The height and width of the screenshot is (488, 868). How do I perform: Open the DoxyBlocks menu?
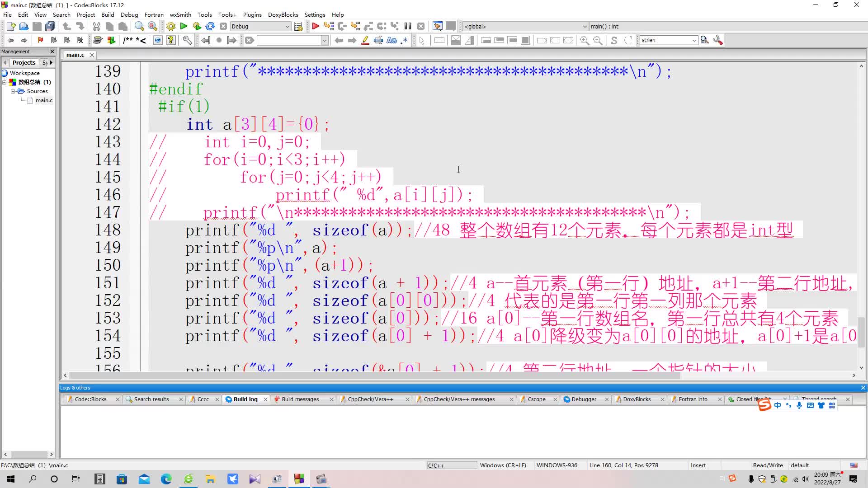click(283, 14)
